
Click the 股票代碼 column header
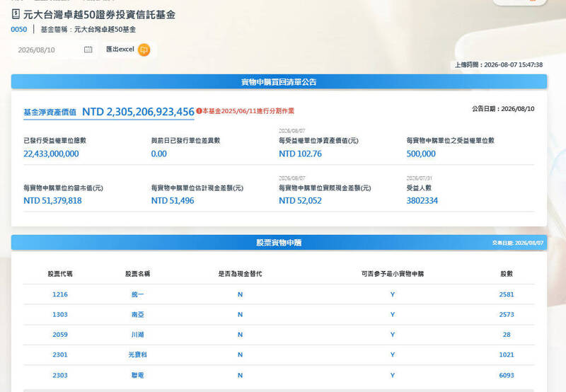(60, 274)
